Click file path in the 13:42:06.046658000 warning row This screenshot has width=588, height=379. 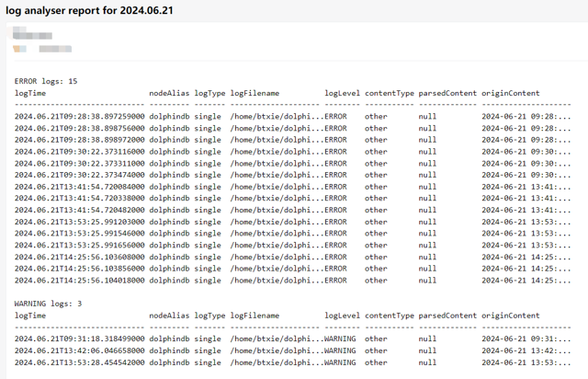tap(276, 350)
